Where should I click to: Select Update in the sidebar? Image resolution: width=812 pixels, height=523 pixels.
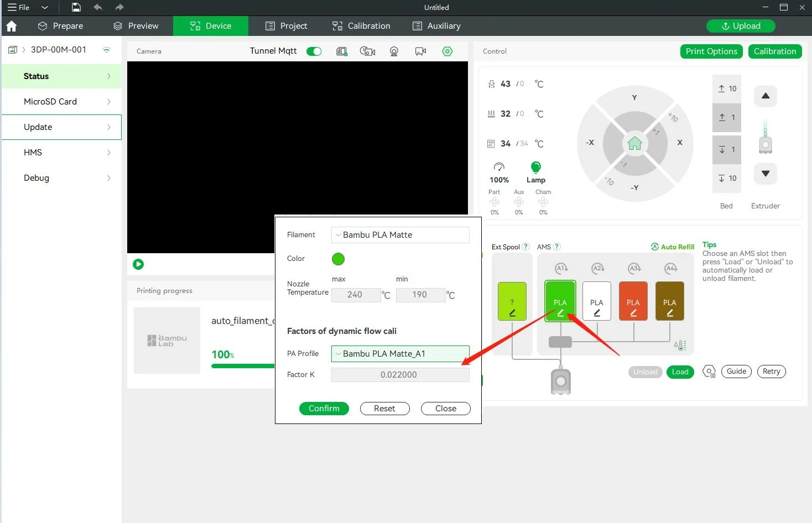coord(61,127)
